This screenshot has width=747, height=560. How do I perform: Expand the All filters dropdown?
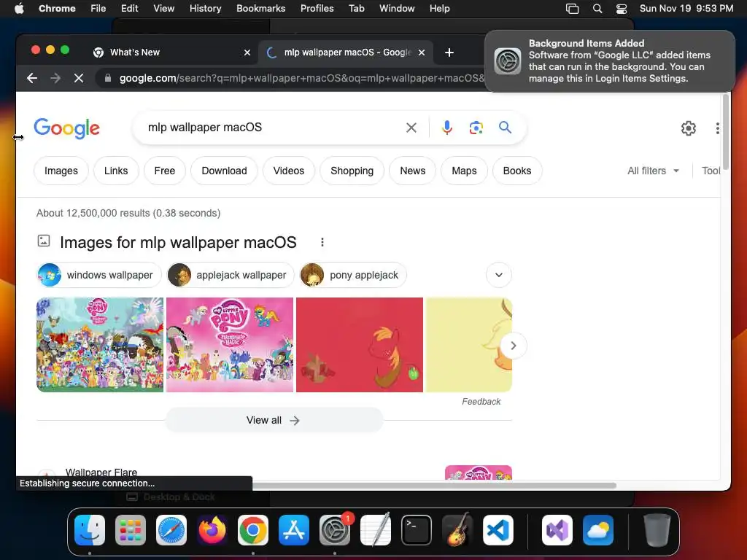point(653,171)
